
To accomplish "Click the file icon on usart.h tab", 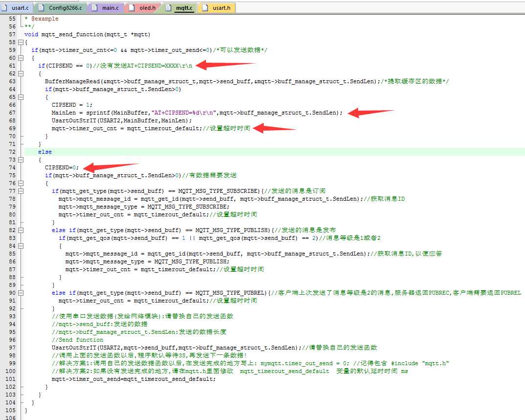I will [x=205, y=7].
